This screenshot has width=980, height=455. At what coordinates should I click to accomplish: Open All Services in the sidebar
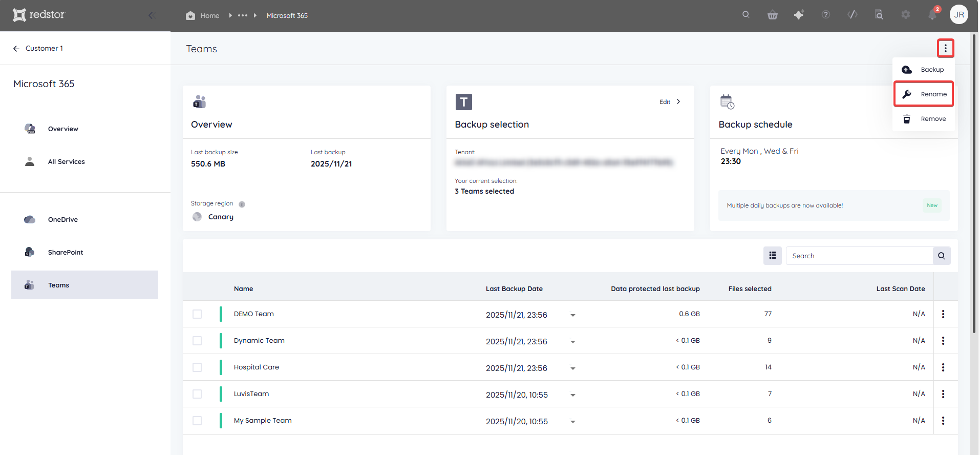point(66,162)
